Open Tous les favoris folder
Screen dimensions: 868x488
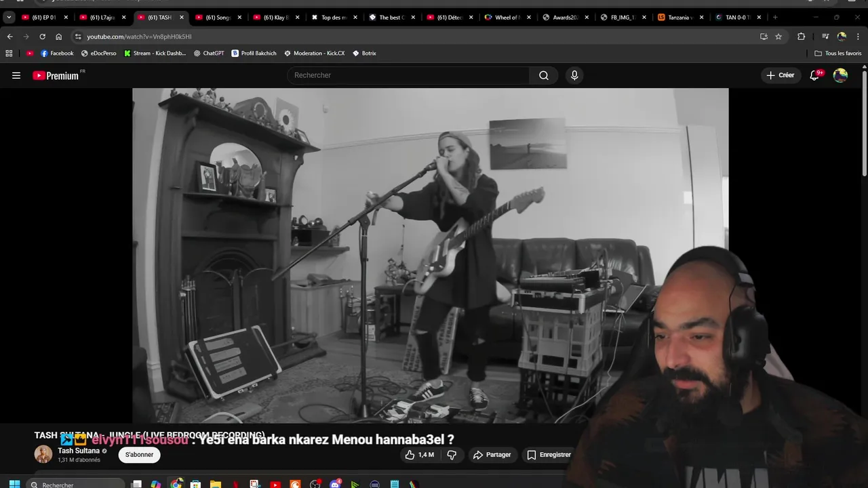838,53
